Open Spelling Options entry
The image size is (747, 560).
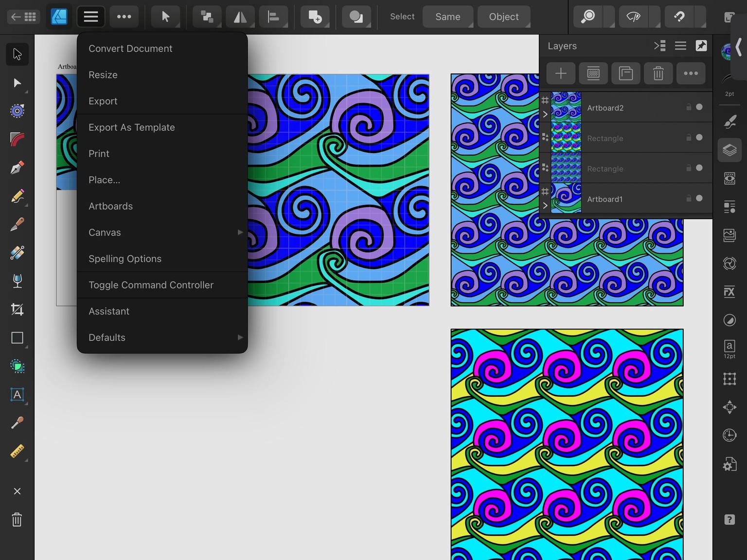pos(162,259)
